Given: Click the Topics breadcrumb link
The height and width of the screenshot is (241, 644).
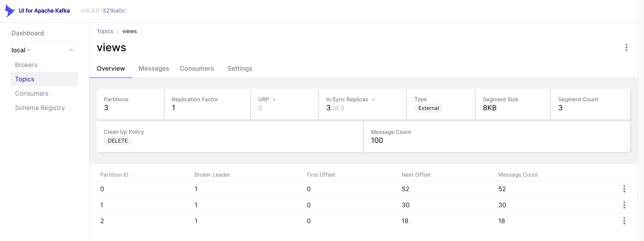Looking at the screenshot, I should (105, 31).
